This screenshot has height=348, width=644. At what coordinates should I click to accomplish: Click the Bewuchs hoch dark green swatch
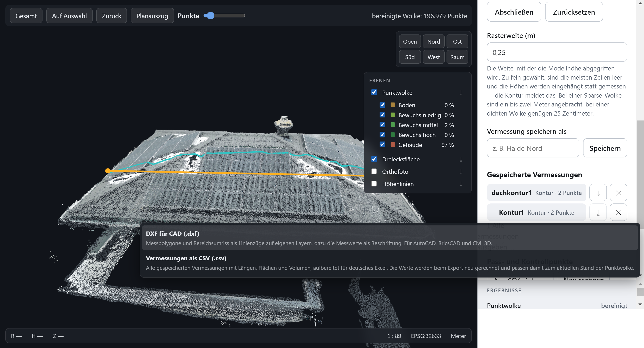(393, 135)
